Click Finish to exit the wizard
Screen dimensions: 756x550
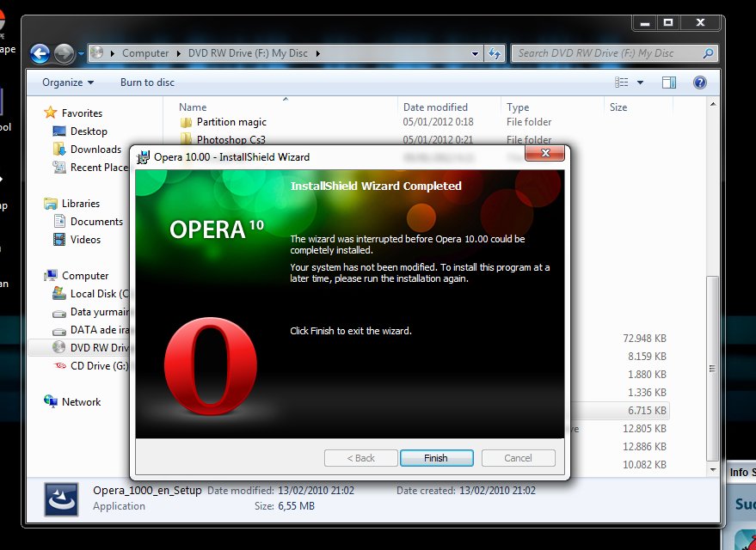pos(436,458)
